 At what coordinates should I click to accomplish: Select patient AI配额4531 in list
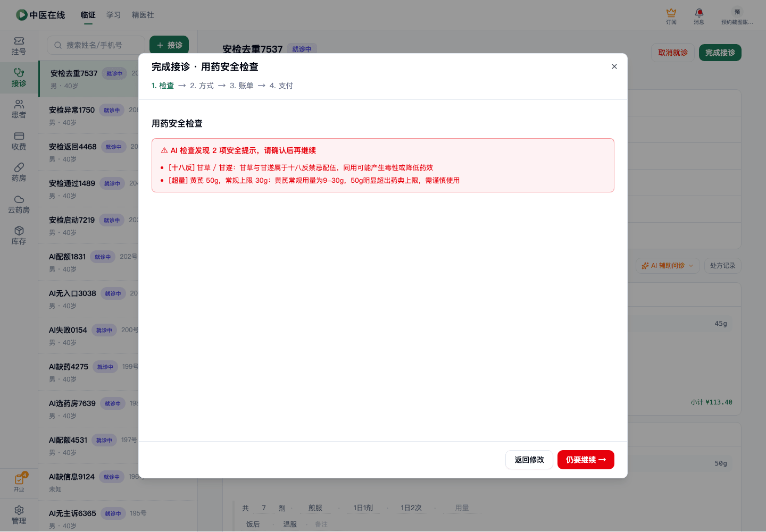[88, 445]
